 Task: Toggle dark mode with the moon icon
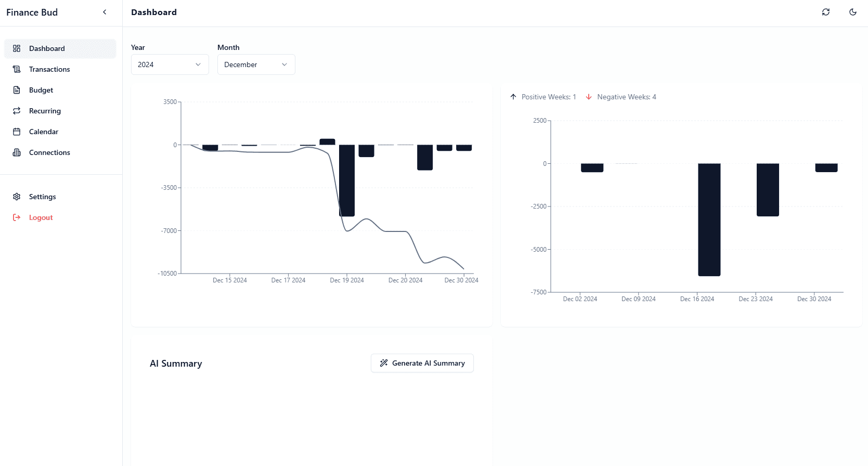pos(853,12)
